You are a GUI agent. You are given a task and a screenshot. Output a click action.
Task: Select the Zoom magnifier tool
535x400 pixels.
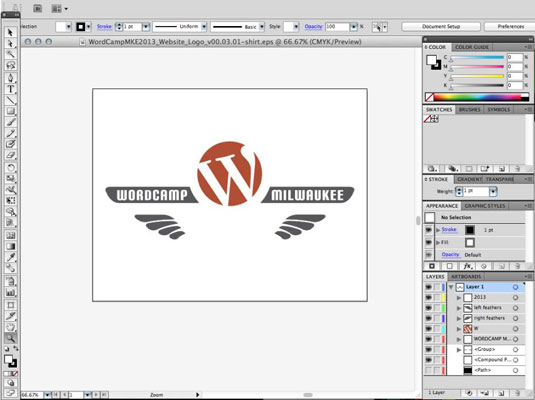click(x=10, y=338)
